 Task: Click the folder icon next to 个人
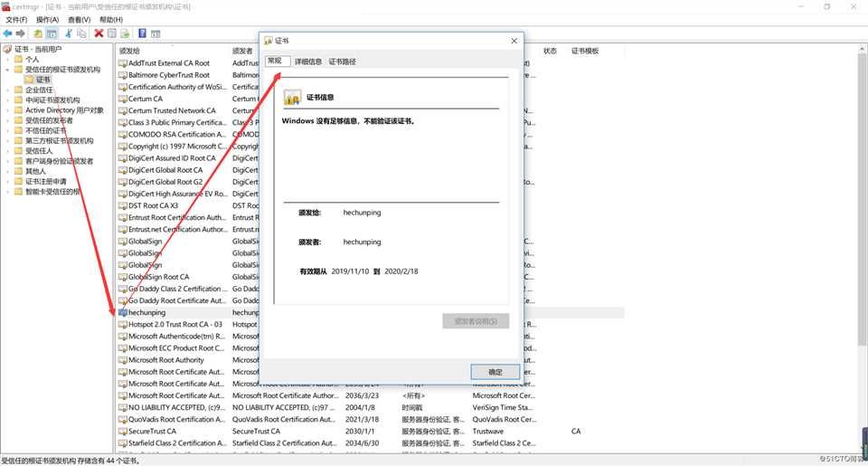point(19,60)
